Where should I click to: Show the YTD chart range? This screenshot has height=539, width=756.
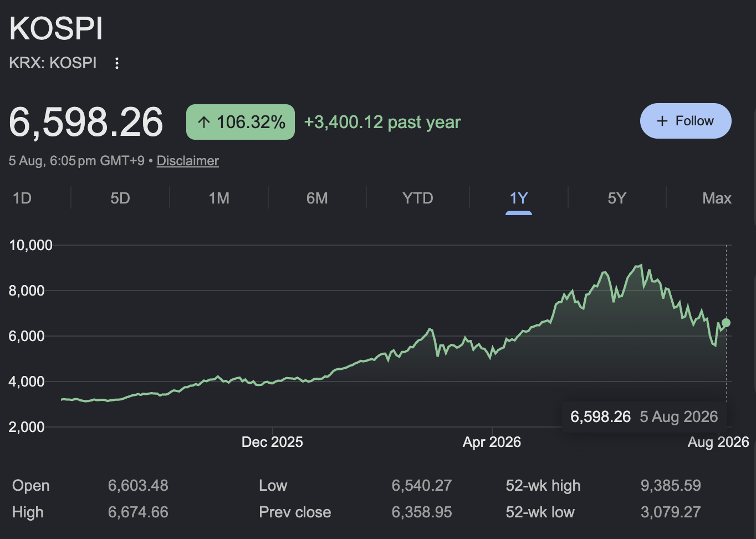click(418, 198)
